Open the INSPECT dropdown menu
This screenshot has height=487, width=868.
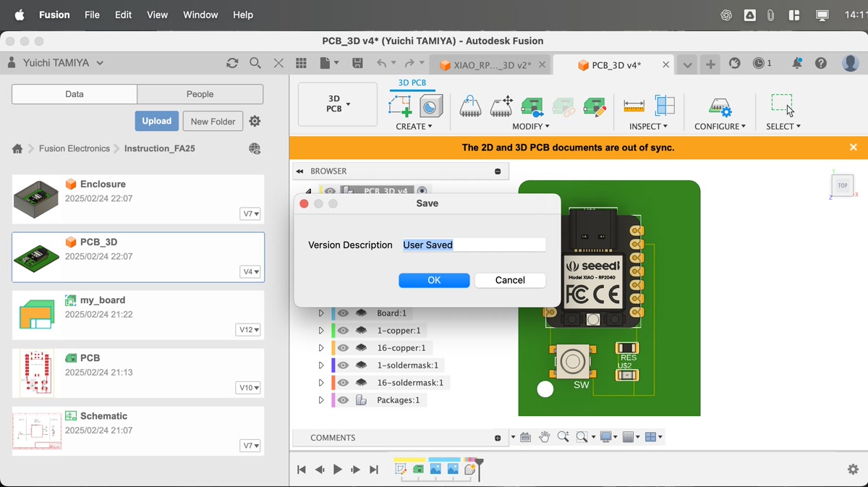(x=648, y=127)
